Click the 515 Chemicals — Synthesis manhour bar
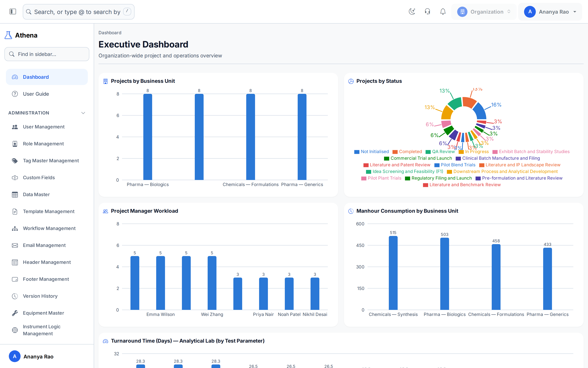Screen dimensions: 588x368 coord(393,273)
